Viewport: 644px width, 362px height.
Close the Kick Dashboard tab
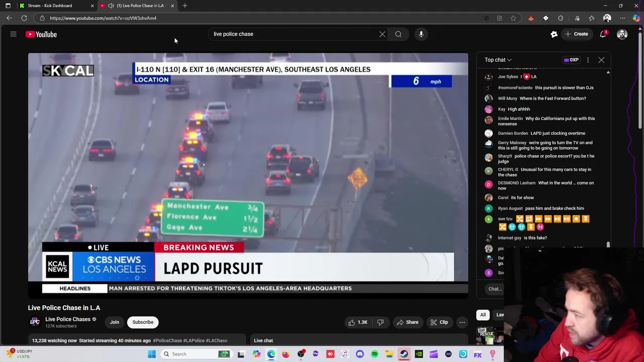click(92, 6)
